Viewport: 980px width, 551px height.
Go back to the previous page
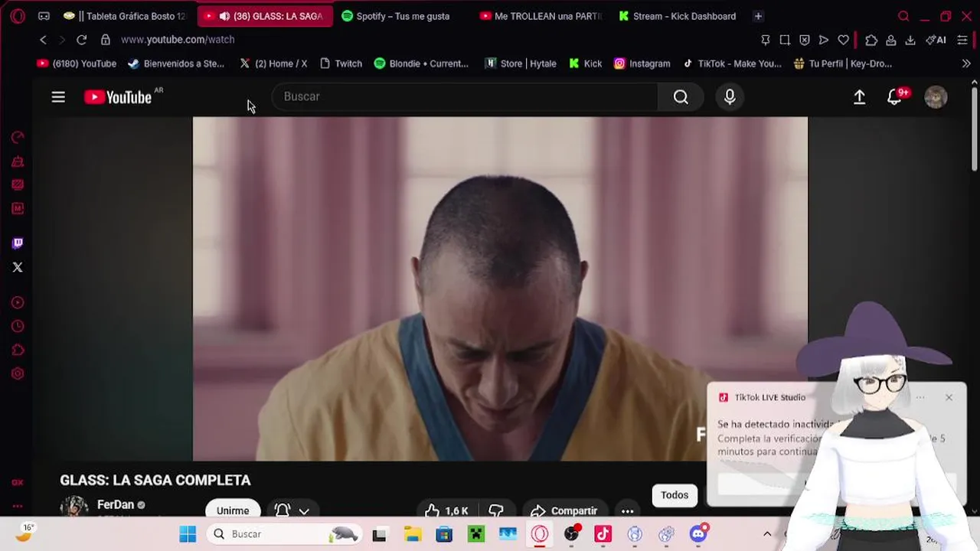tap(43, 40)
